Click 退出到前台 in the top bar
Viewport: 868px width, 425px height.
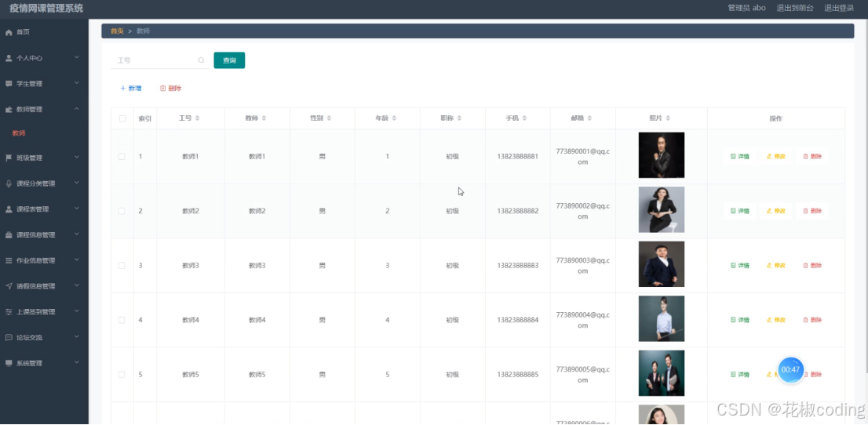click(795, 8)
